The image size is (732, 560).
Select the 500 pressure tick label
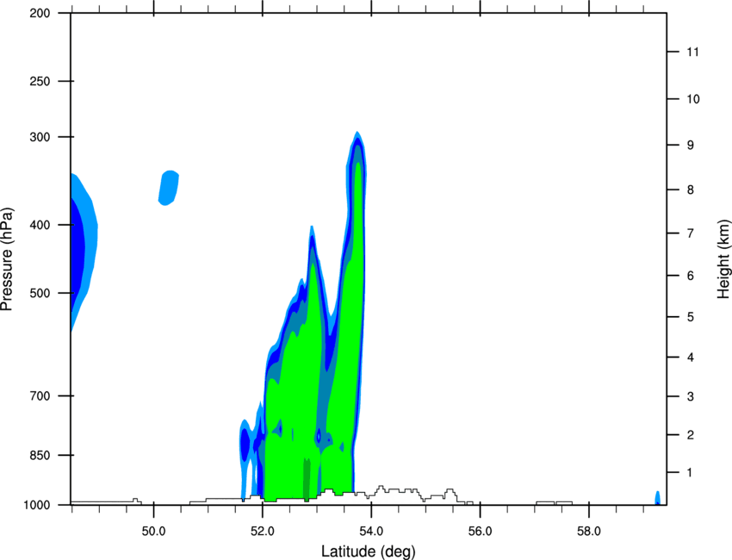(40, 293)
